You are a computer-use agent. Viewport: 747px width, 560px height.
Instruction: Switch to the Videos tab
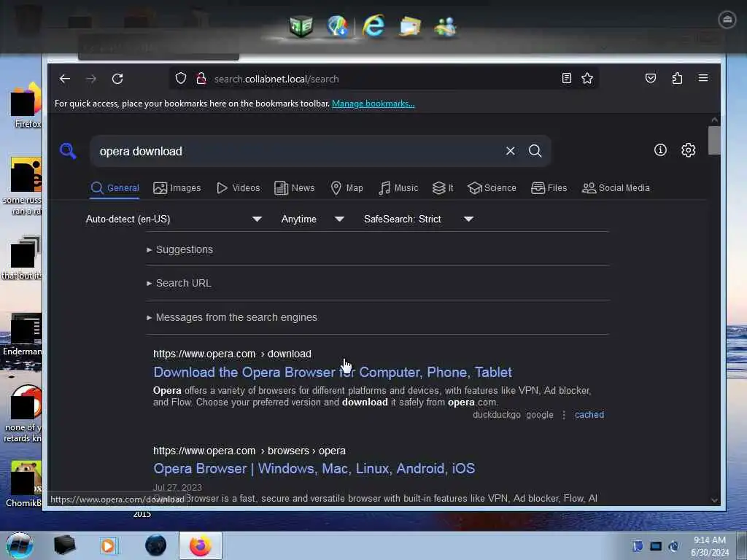239,187
